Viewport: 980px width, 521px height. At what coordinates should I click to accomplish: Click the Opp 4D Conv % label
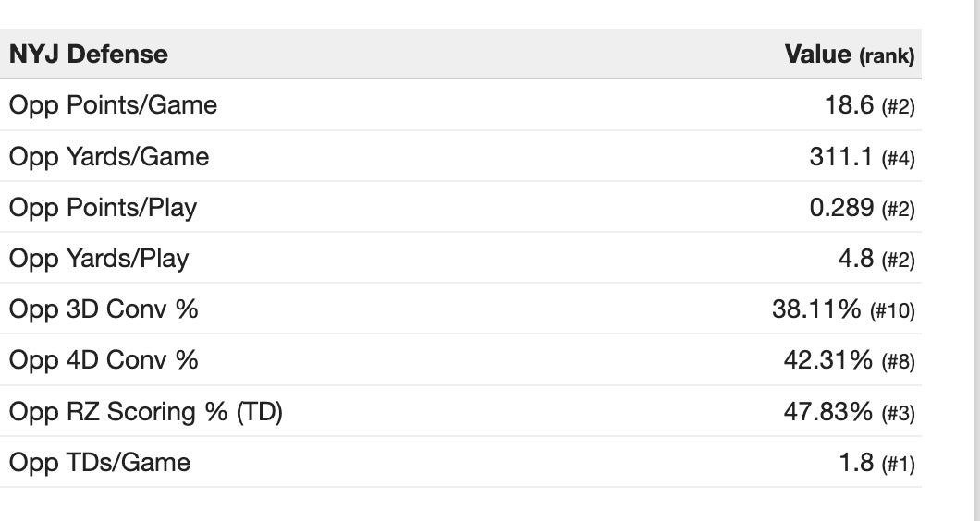point(104,360)
